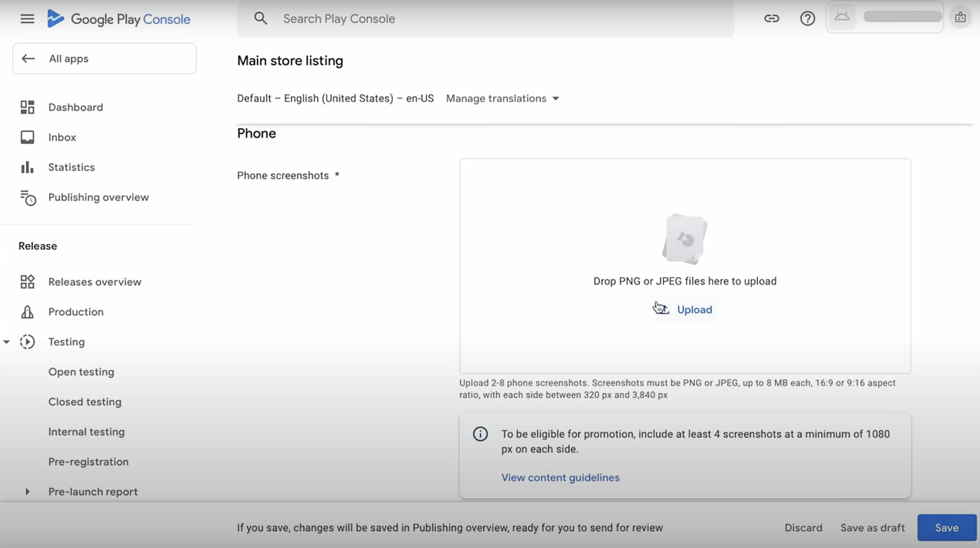Open help question mark icon
The width and height of the screenshot is (980, 548).
(807, 18)
